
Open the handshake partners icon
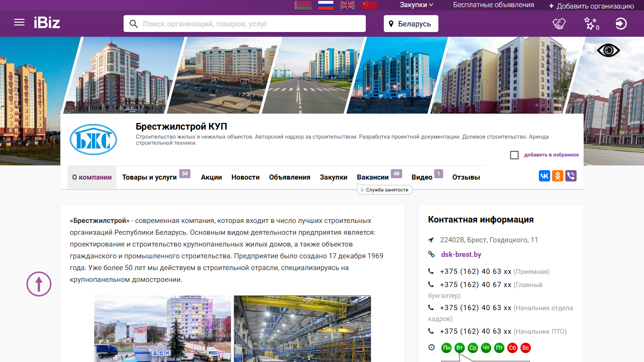pyautogui.click(x=559, y=24)
